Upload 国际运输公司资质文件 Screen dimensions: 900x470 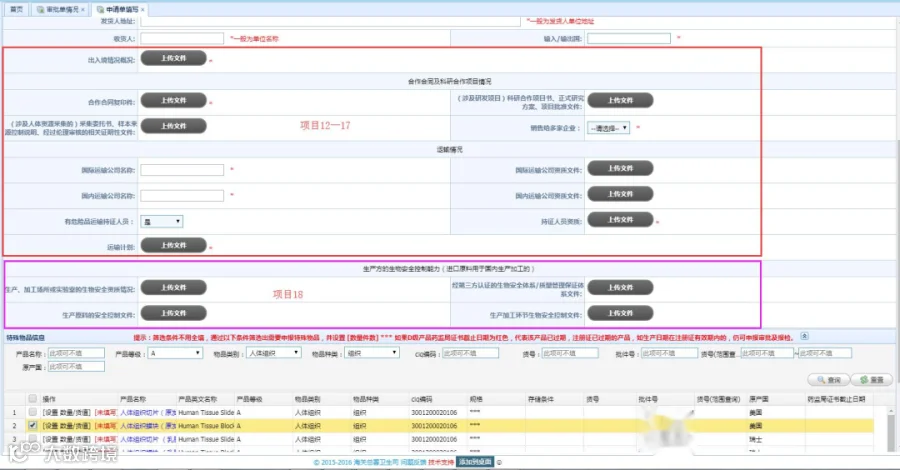point(620,168)
